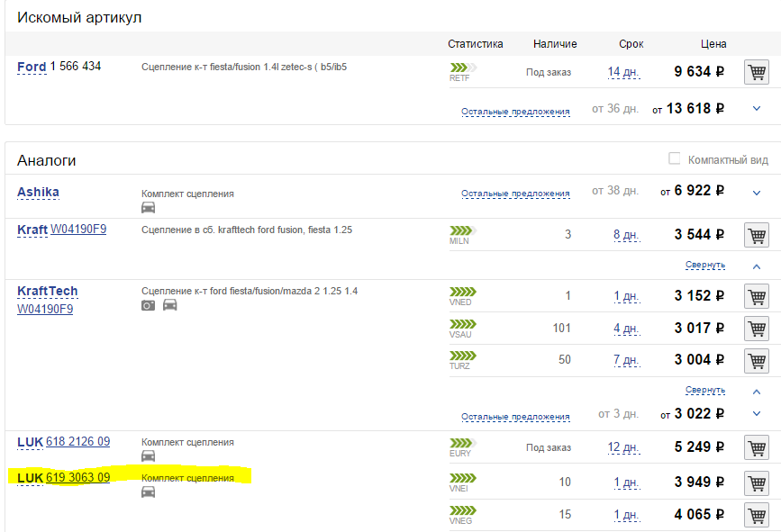Screen dimensions: 781x532
Task: Open RETF supplier statistics arrows for Ford
Action: (x=463, y=68)
